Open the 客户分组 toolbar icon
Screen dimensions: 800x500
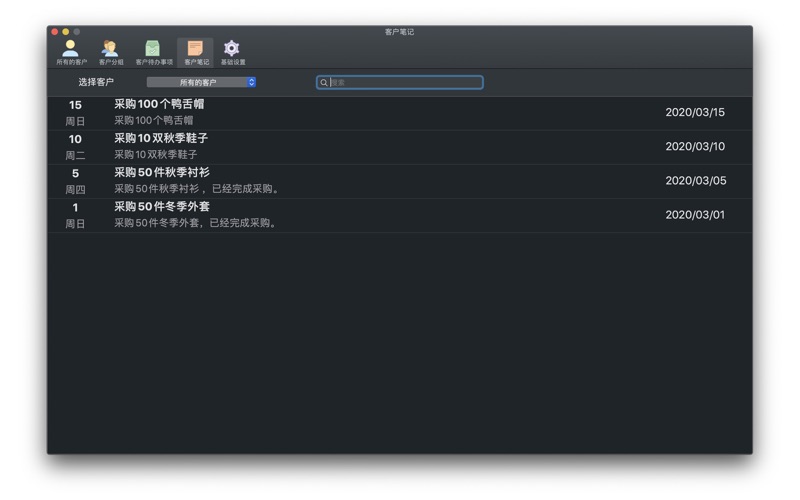[111, 52]
